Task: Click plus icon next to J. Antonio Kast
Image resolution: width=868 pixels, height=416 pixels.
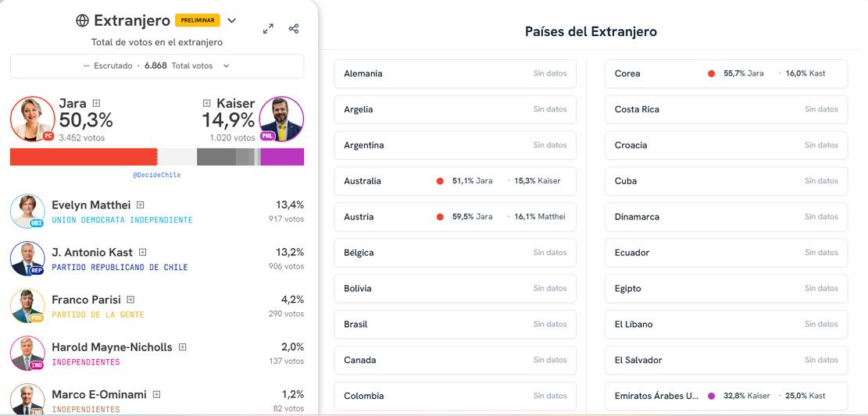Action: tap(143, 252)
